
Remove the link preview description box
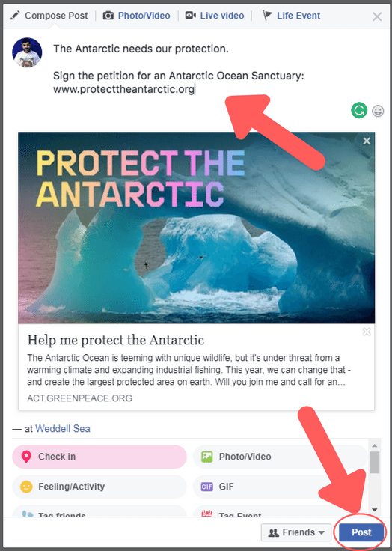click(367, 332)
